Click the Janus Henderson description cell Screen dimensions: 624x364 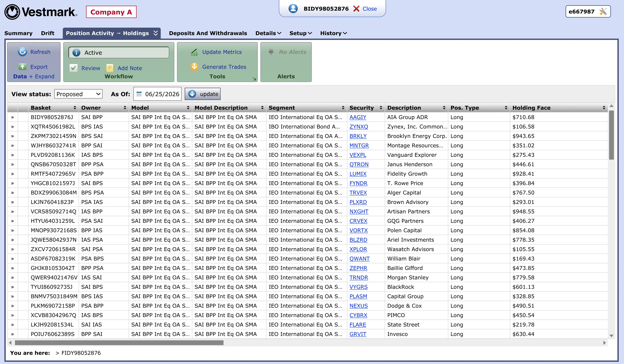(x=416, y=164)
